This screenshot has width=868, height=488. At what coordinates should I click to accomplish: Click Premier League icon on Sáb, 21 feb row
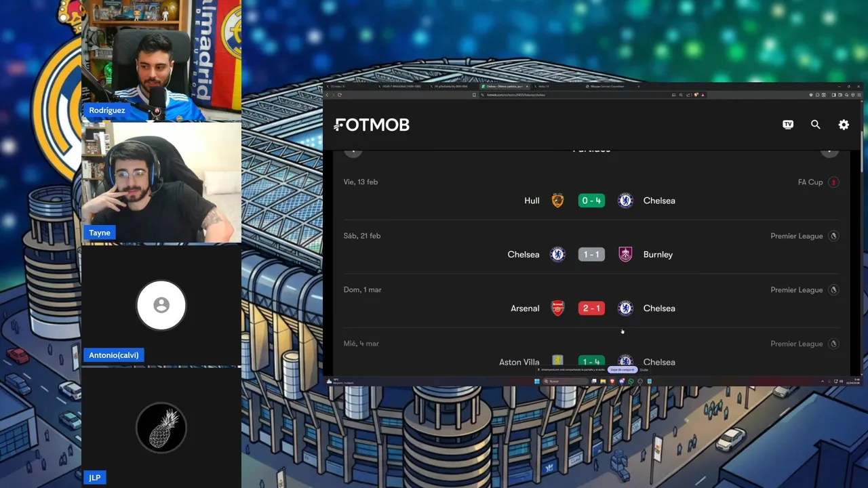[833, 236]
